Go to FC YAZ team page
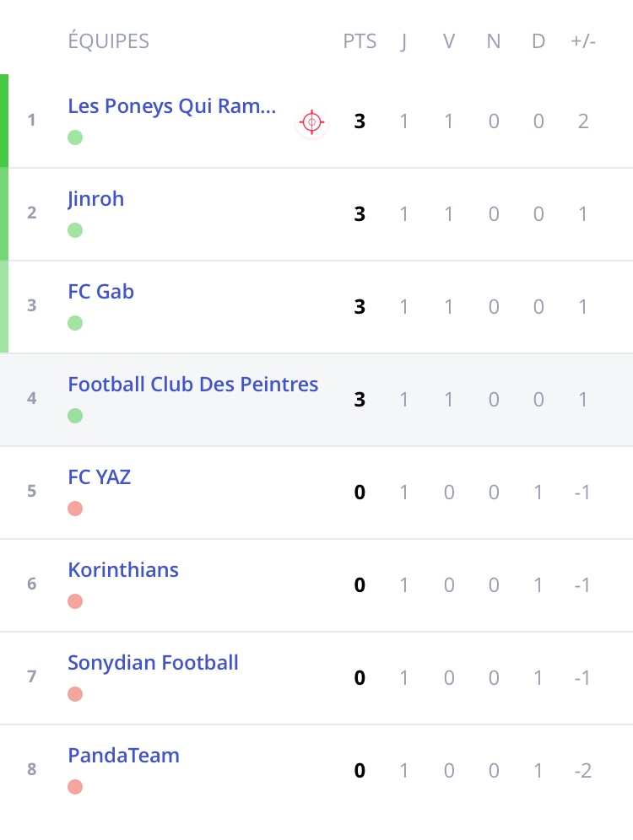 tap(99, 477)
